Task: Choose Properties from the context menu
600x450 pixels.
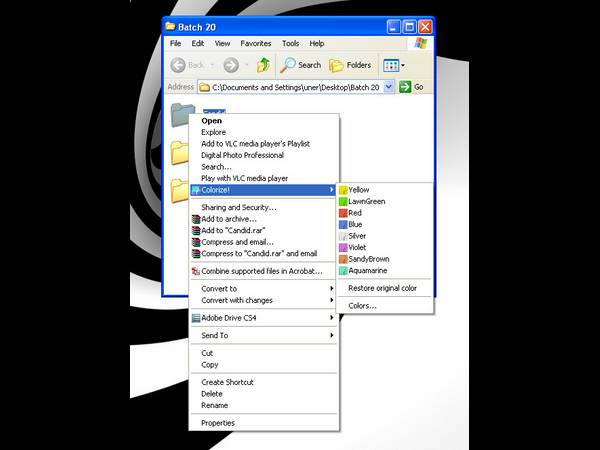Action: (218, 423)
